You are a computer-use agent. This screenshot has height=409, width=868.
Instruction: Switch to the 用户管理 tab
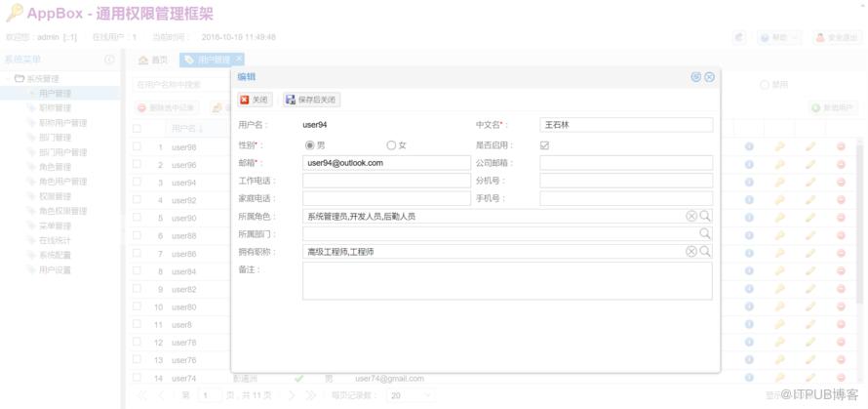coord(213,60)
